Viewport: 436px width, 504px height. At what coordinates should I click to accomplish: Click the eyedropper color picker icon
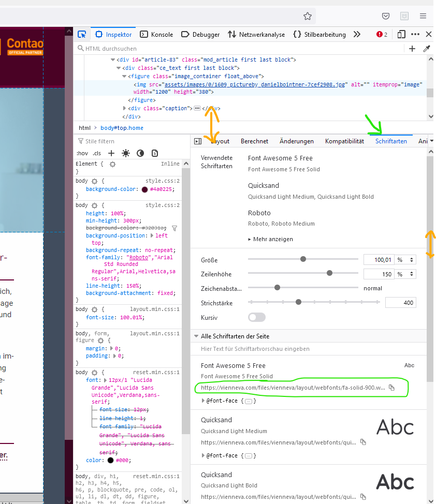click(427, 49)
